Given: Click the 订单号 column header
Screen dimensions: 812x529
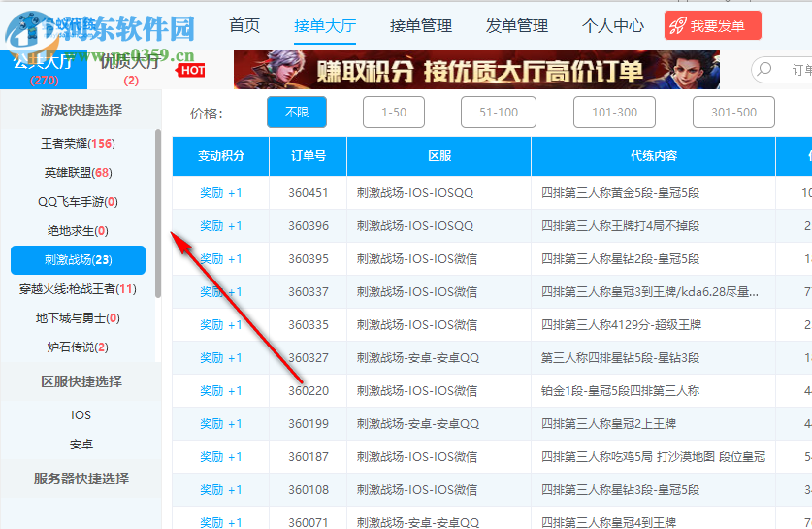Looking at the screenshot, I should [309, 156].
